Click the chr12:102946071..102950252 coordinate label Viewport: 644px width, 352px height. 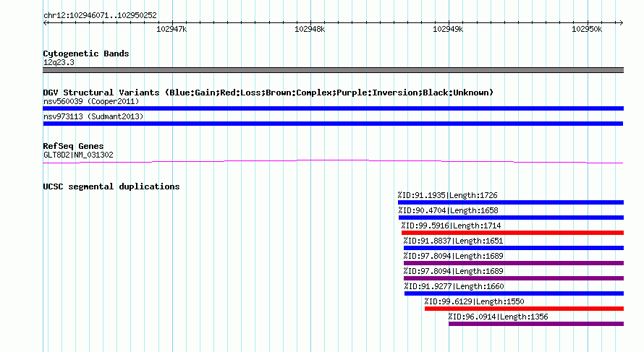[100, 16]
